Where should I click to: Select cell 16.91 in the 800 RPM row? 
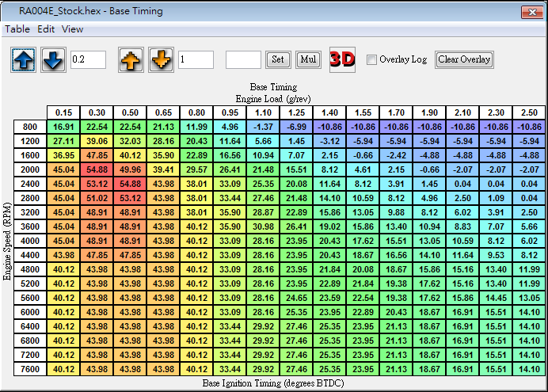coord(63,127)
